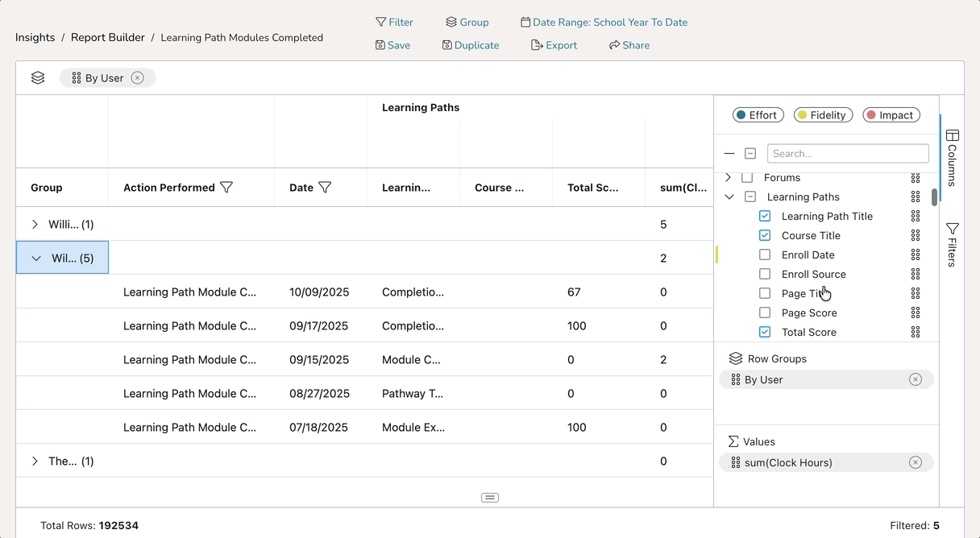Click the horizontal resize handle below the table
Viewport: 980px width, 538px height.
pyautogui.click(x=490, y=498)
